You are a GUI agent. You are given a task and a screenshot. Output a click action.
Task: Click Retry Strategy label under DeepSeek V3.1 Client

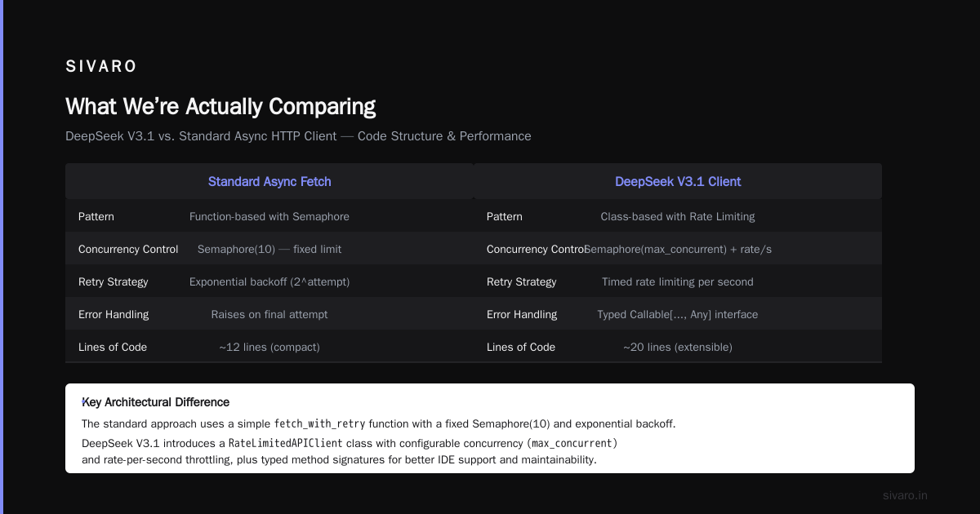pos(522,281)
